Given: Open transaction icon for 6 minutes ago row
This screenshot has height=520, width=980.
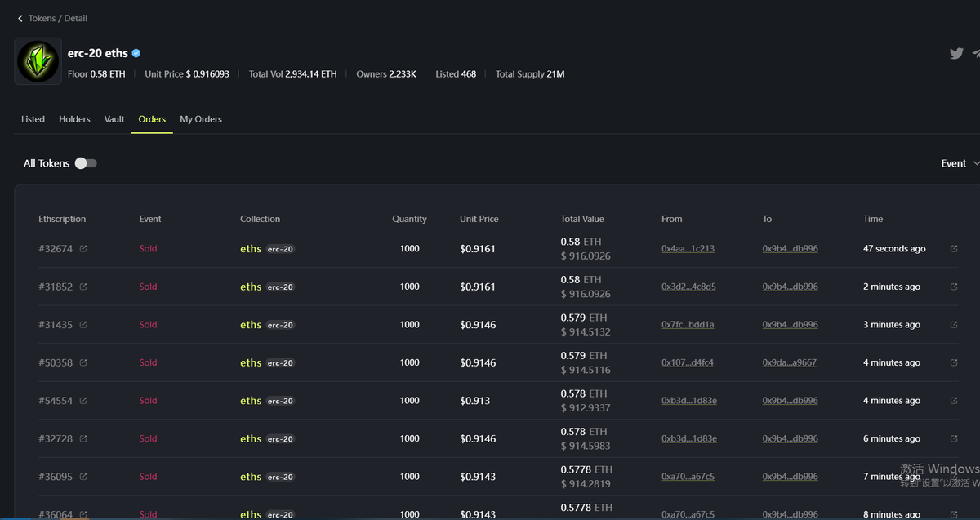Looking at the screenshot, I should [954, 438].
